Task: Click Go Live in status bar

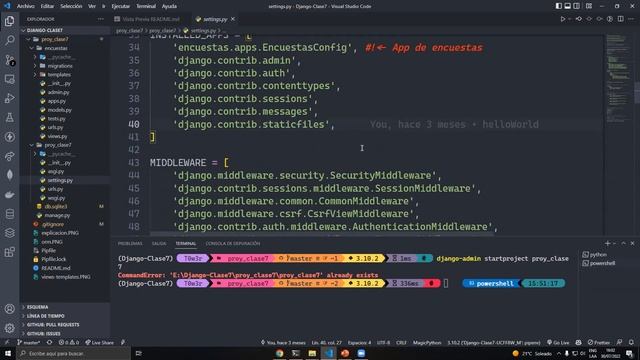Action: point(558,342)
